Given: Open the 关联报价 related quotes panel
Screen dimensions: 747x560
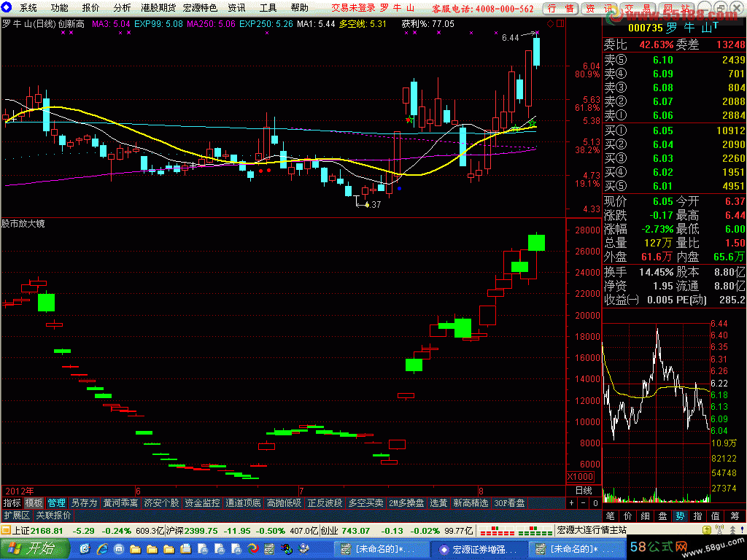Looking at the screenshot, I should point(53,515).
